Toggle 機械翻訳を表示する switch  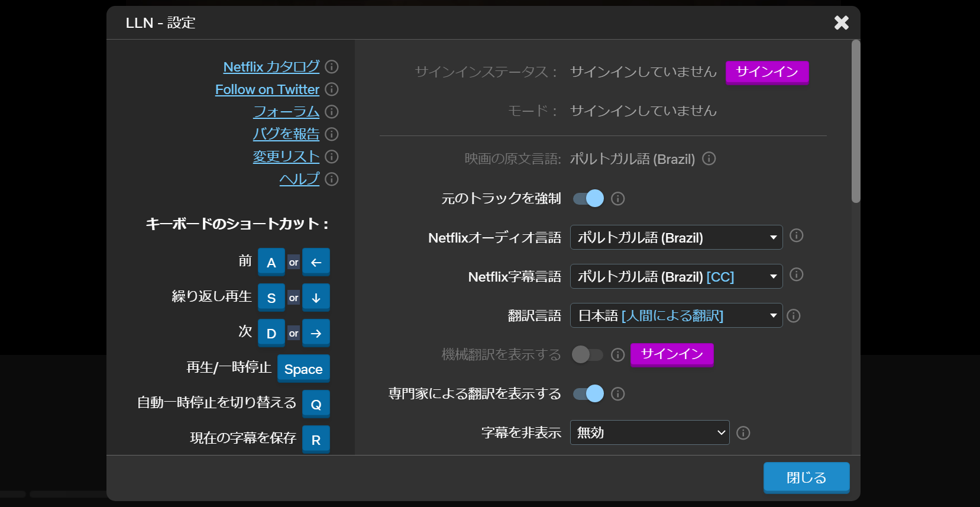(587, 354)
